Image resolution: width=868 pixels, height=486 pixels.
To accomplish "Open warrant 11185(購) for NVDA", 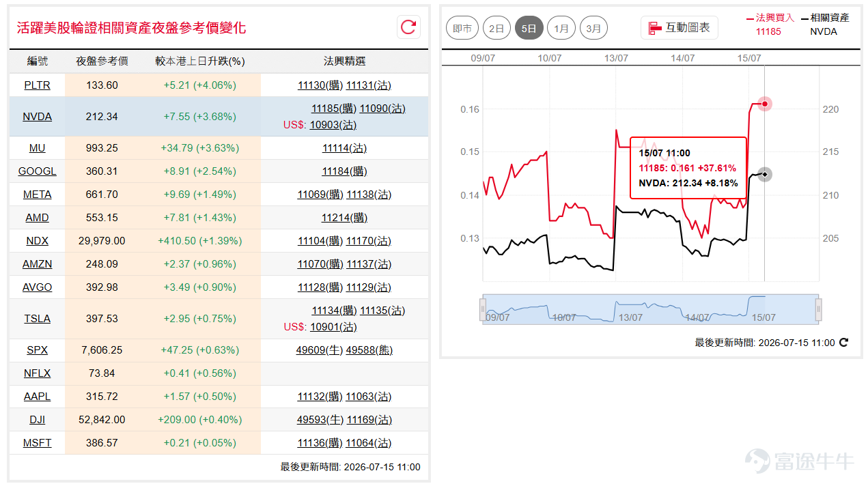I will tap(334, 109).
